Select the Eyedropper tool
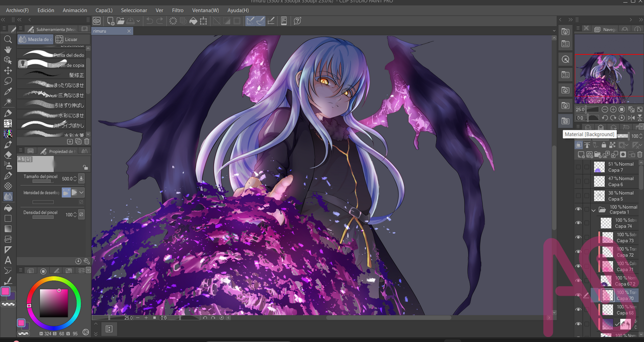 [8, 92]
